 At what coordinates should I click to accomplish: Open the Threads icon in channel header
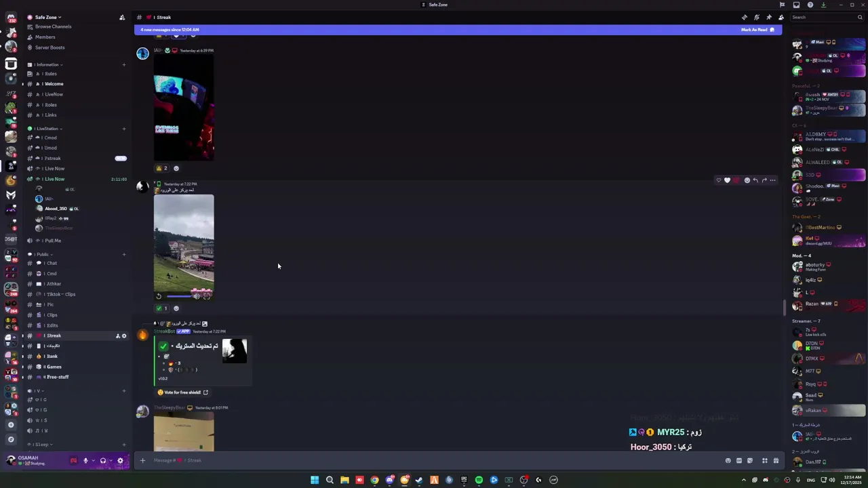744,17
